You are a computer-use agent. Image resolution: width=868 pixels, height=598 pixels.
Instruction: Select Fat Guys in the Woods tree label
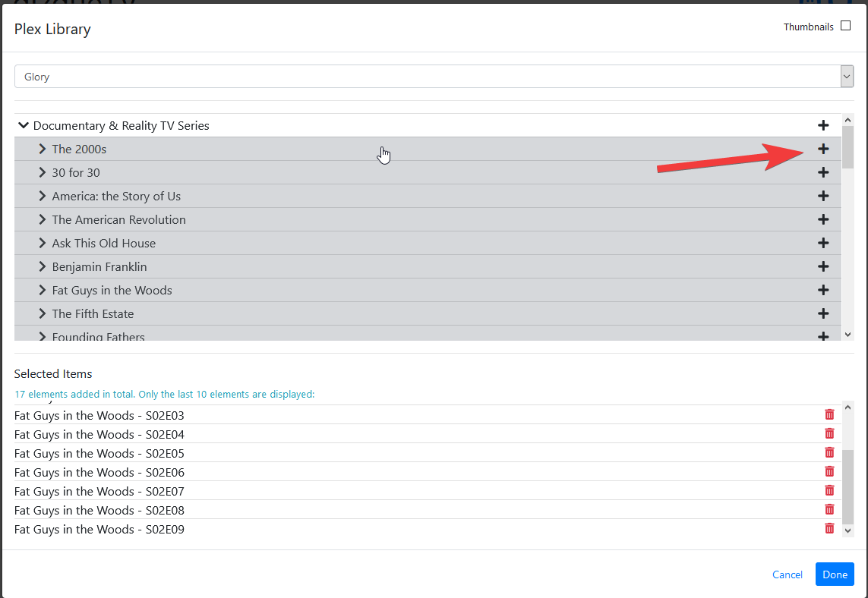click(x=112, y=290)
